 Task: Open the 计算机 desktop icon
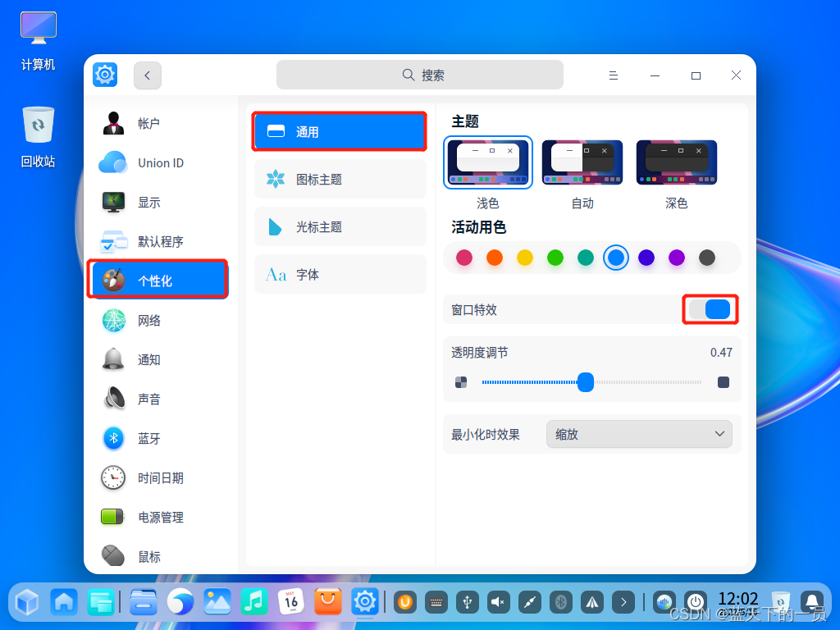point(38,41)
